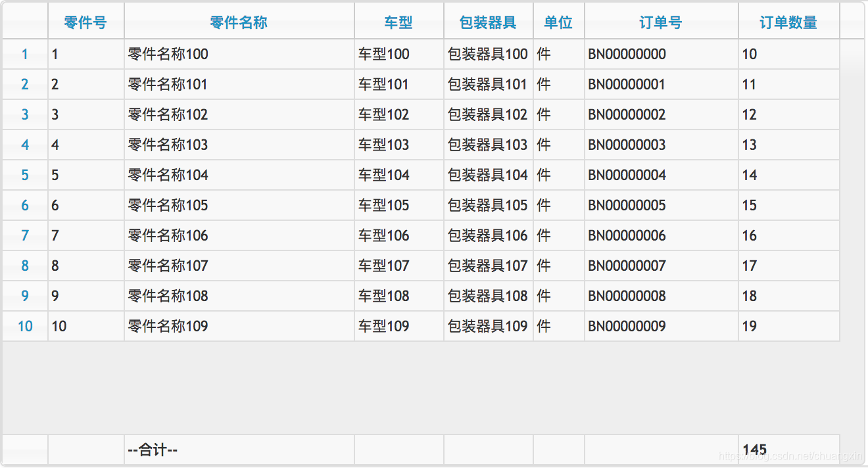Select row number 10 in the index column
868x468 pixels.
point(25,326)
